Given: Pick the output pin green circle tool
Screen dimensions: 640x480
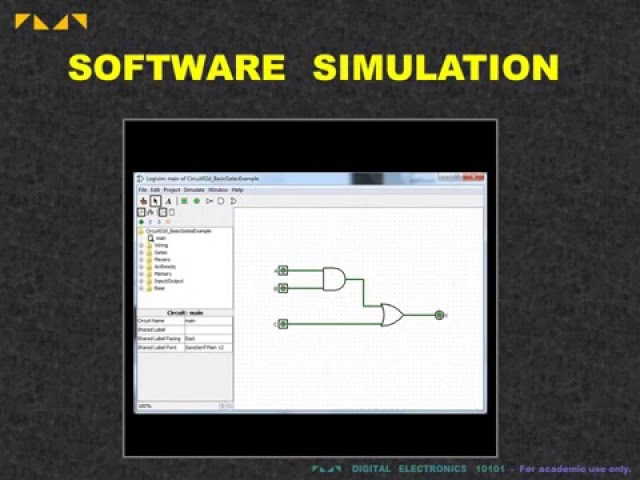Looking at the screenshot, I should tap(196, 201).
